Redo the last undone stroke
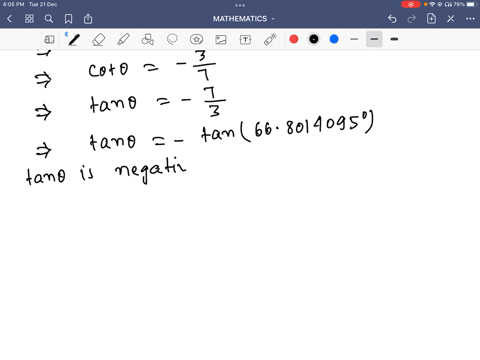480x360 pixels. (412, 19)
